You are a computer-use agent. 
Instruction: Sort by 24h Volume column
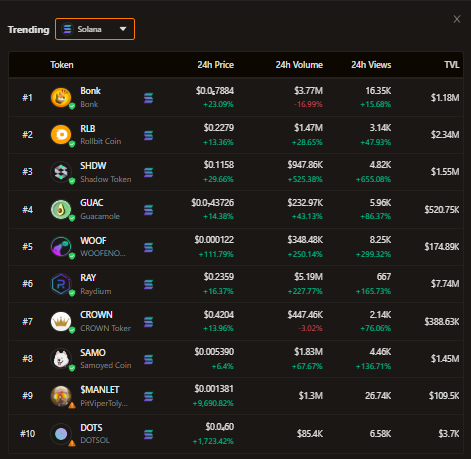point(299,65)
